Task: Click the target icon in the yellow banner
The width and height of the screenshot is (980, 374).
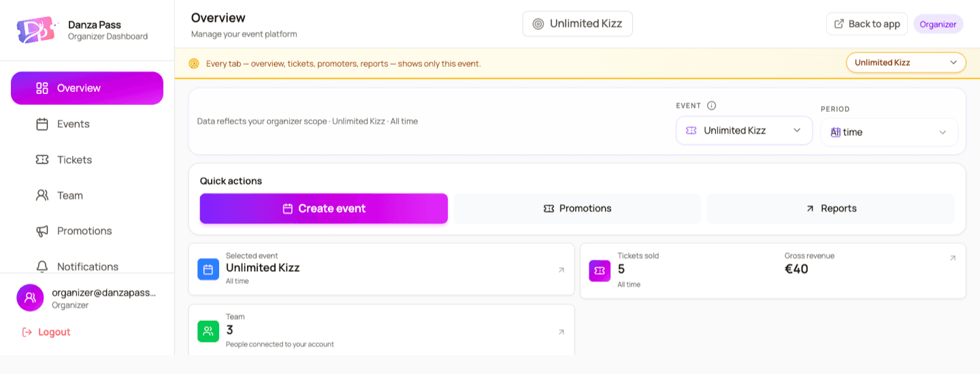Action: coord(194,63)
